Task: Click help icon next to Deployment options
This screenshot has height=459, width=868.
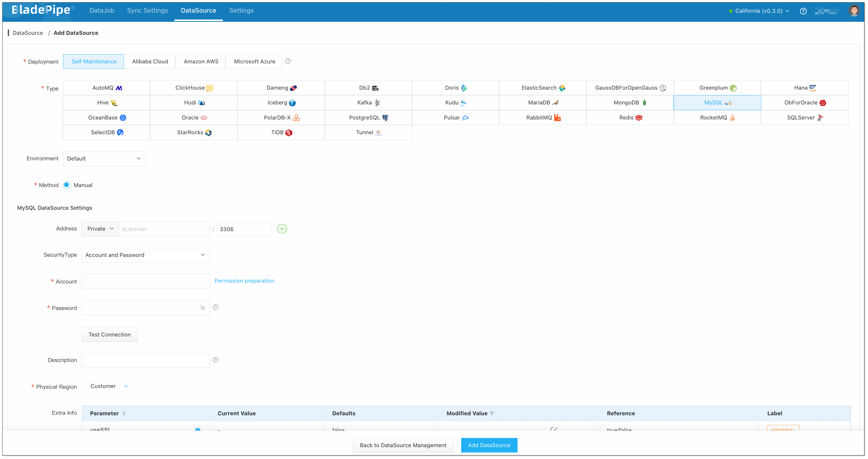Action: click(x=288, y=61)
